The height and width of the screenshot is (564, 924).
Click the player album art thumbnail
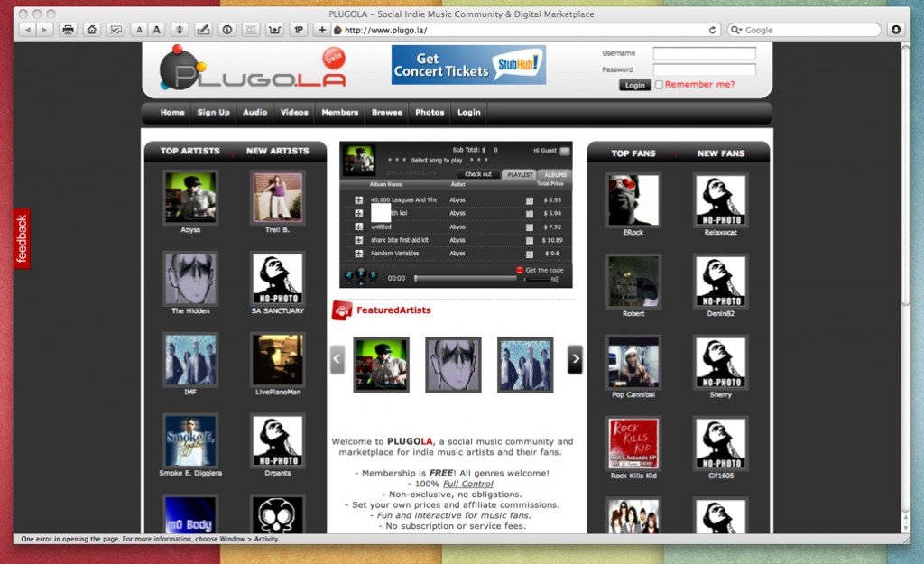point(359,160)
